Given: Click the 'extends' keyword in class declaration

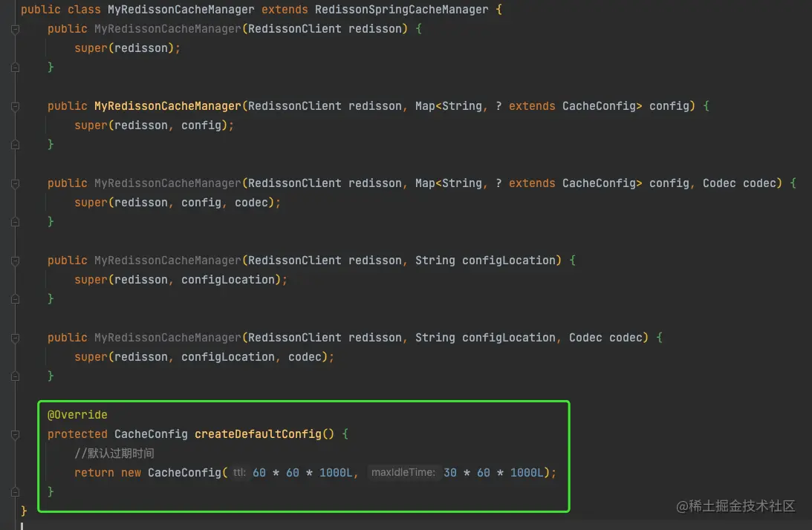Looking at the screenshot, I should pyautogui.click(x=285, y=10).
